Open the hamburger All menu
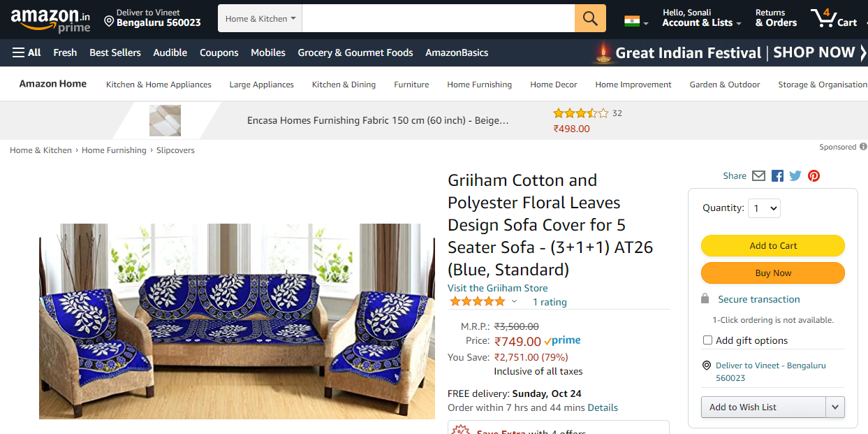The width and height of the screenshot is (868, 434). point(27,52)
